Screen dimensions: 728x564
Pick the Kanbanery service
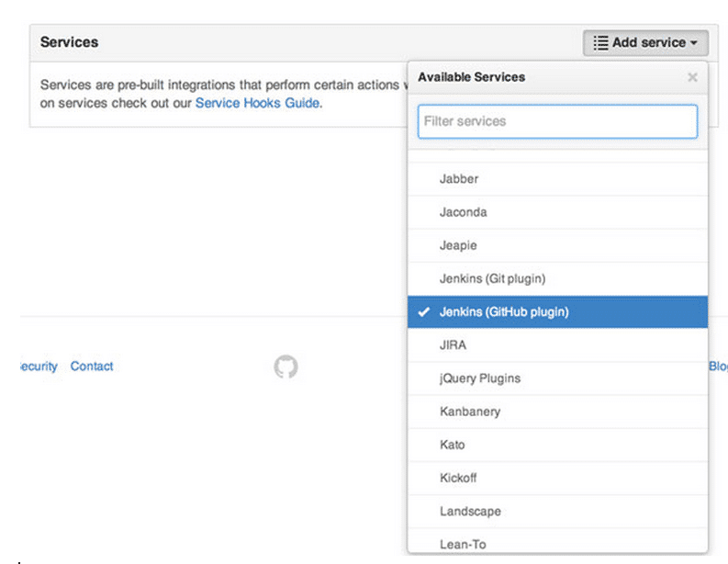point(557,412)
